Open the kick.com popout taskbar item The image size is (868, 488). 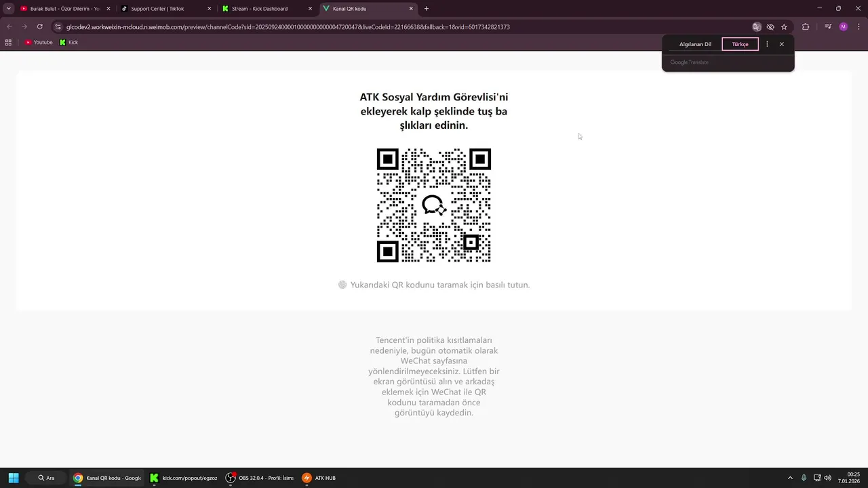[x=184, y=478]
